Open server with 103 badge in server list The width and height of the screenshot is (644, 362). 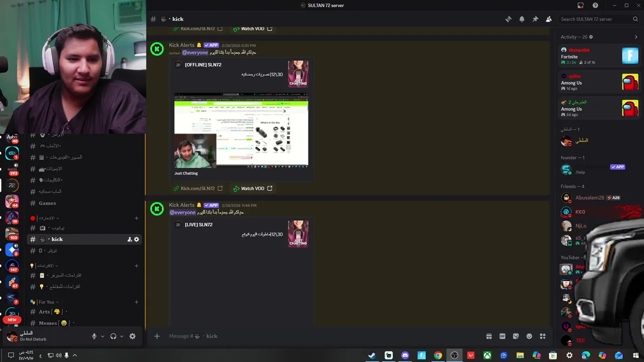[x=12, y=233]
